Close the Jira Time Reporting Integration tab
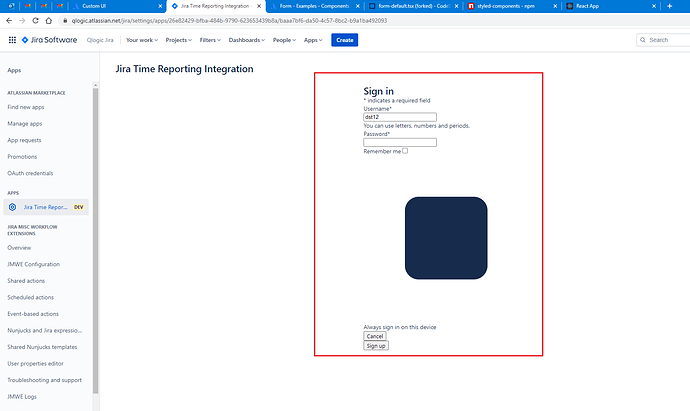 coord(259,6)
